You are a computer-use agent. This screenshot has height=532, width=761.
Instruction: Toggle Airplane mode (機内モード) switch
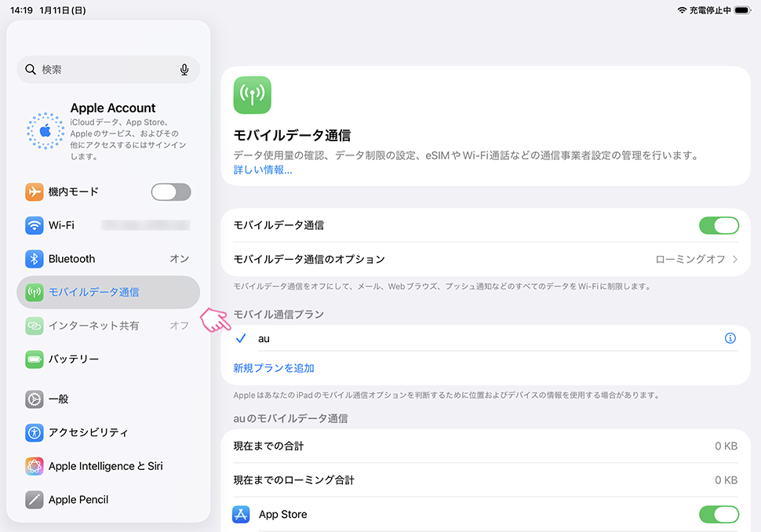coord(170,192)
